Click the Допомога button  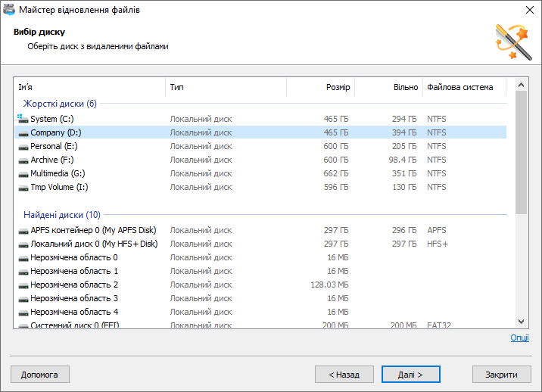(40, 375)
